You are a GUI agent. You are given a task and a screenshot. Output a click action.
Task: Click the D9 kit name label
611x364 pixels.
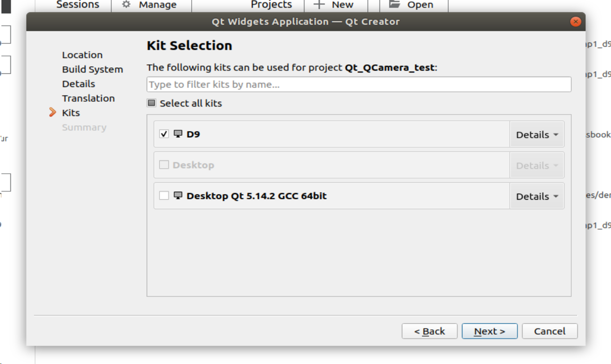coord(193,134)
